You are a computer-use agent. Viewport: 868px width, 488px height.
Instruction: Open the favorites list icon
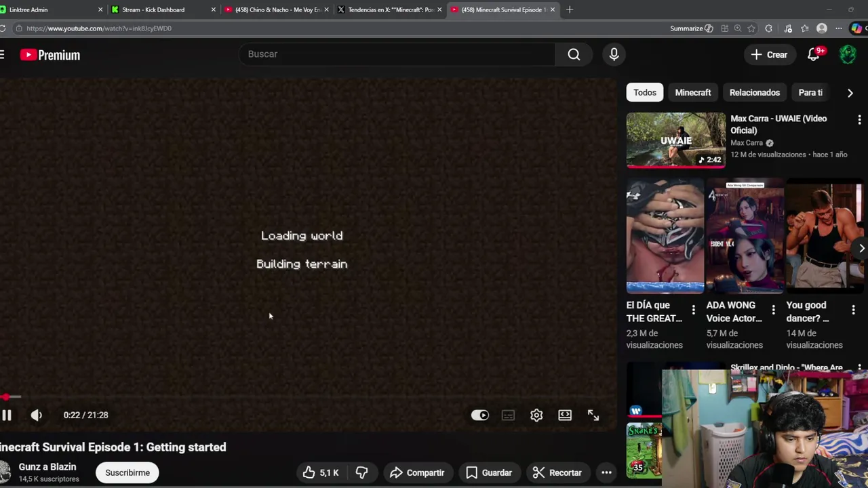coord(804,28)
